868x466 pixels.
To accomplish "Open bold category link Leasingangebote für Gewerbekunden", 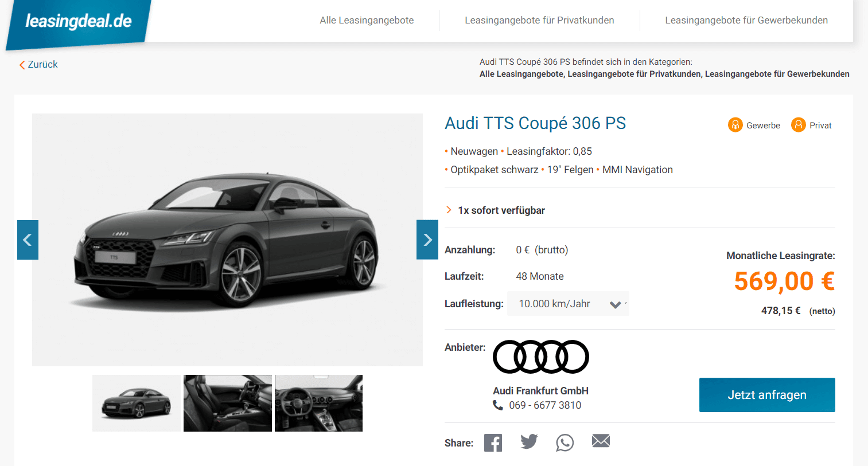I will click(x=777, y=74).
